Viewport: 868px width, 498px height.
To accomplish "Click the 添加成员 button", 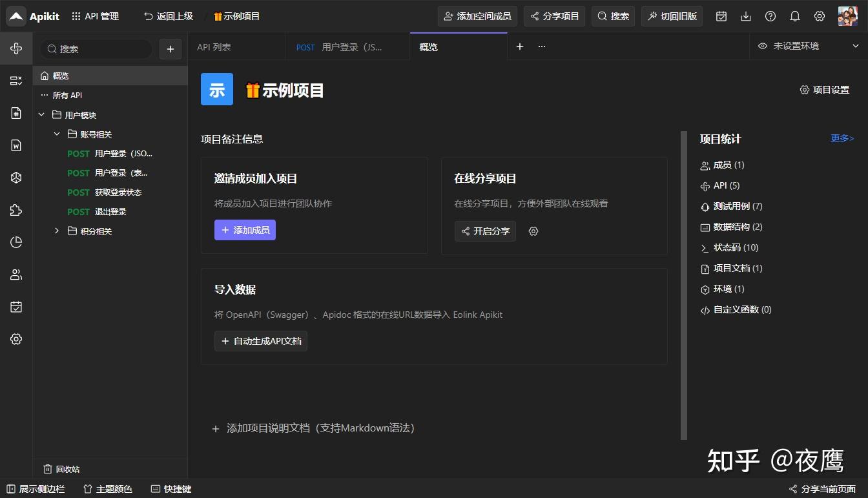I will 245,229.
